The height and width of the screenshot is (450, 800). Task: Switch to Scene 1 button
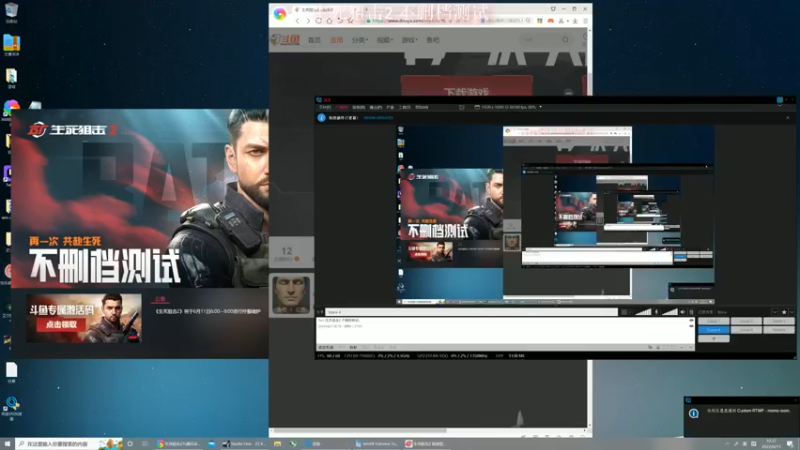point(713,321)
